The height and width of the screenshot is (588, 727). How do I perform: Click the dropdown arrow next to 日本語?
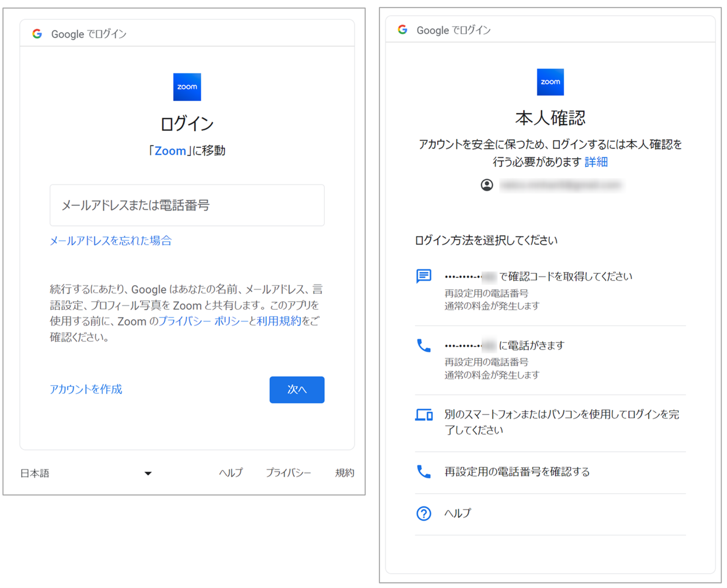pyautogui.click(x=148, y=473)
